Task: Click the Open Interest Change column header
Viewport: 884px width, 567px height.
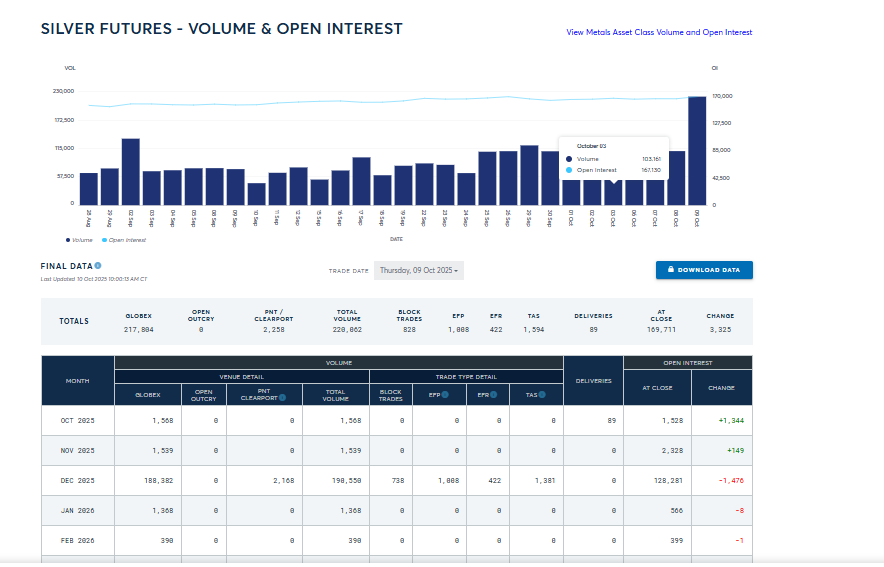Action: [x=720, y=388]
